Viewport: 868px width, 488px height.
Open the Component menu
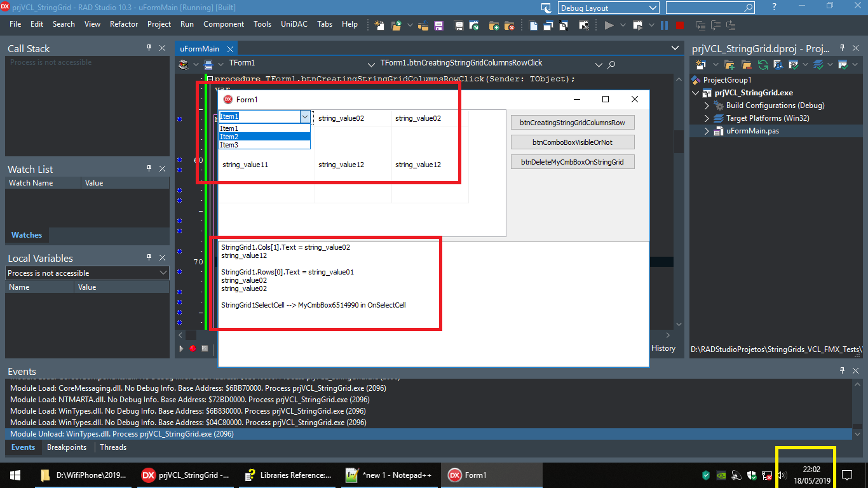(224, 24)
